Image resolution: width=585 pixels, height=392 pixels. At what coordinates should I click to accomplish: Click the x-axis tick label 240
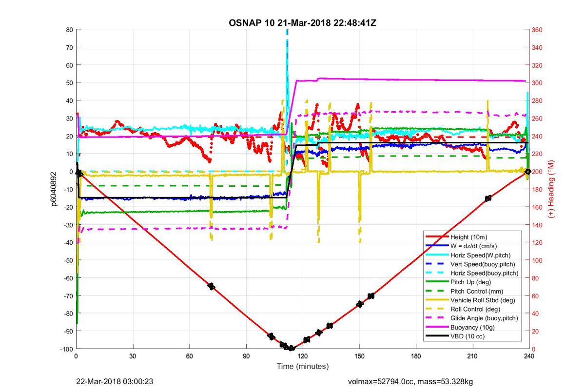(x=529, y=356)
